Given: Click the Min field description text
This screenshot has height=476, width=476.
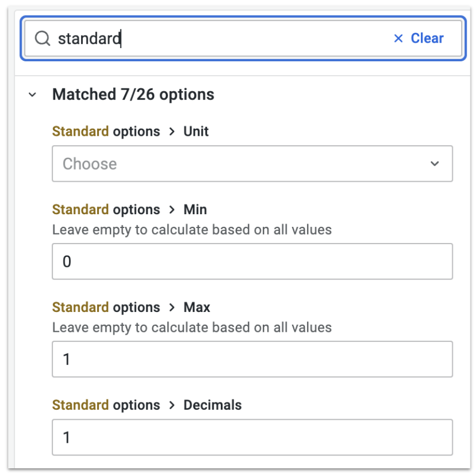Looking at the screenshot, I should [x=192, y=230].
